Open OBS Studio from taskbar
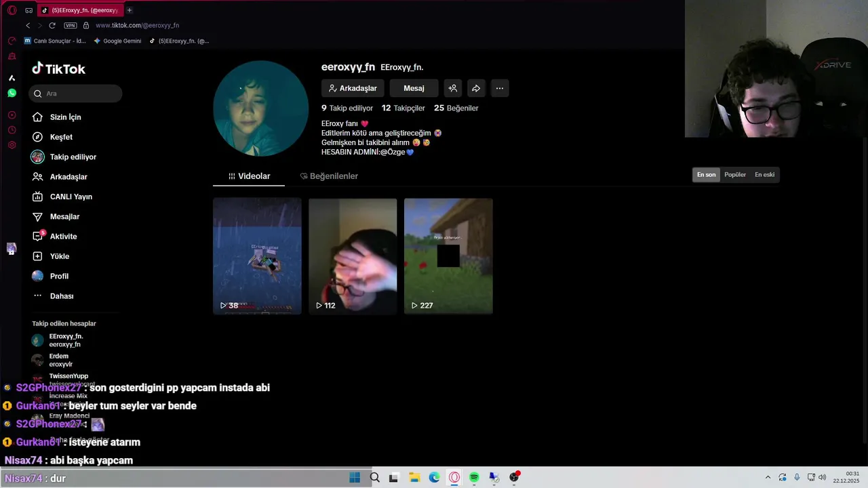The height and width of the screenshot is (488, 868). 514,477
